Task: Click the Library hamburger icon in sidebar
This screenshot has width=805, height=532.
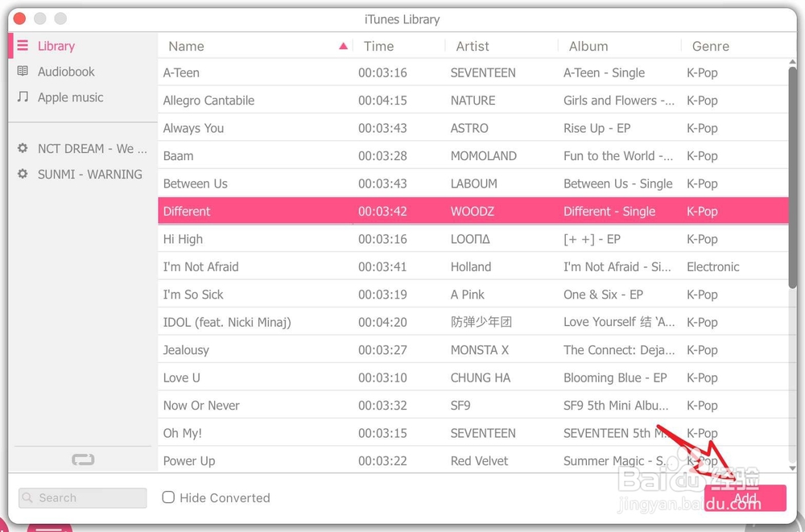Action: pos(23,46)
